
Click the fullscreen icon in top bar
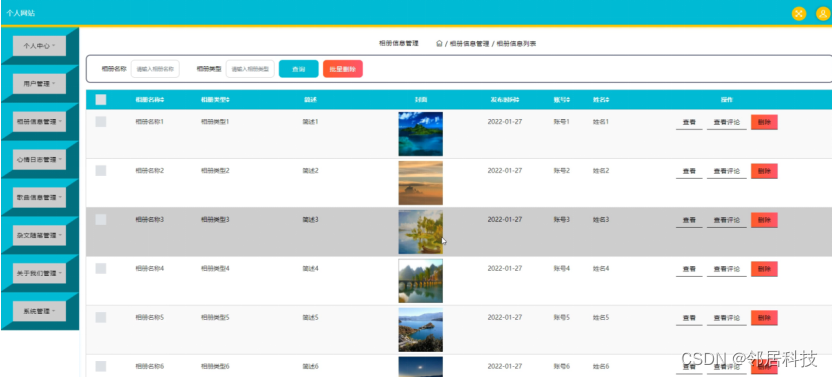798,13
